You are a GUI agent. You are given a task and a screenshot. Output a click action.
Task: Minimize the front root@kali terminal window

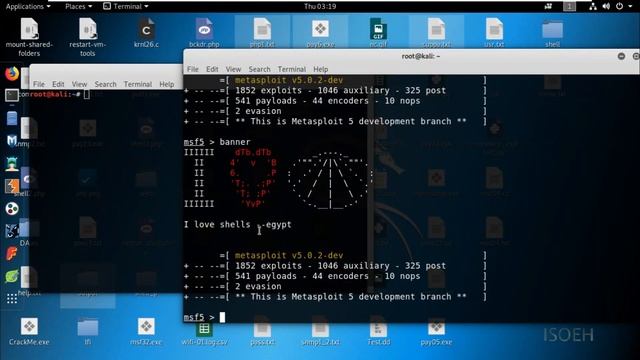coord(621,56)
